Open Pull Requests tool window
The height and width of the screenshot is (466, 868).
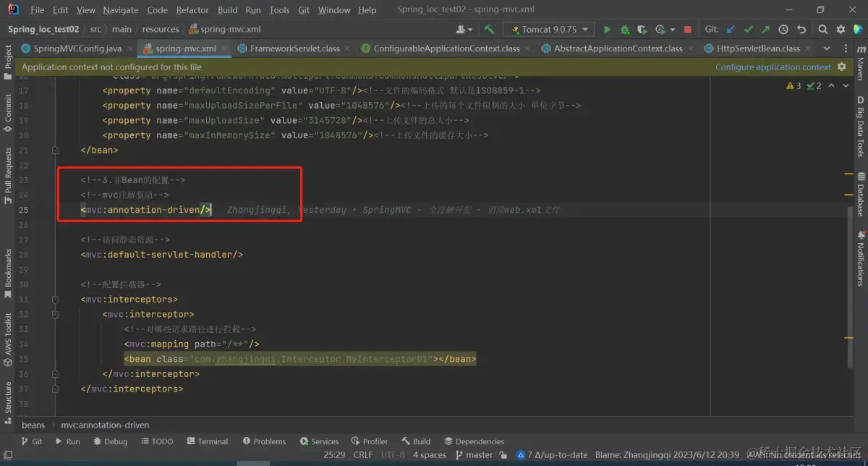(8, 176)
